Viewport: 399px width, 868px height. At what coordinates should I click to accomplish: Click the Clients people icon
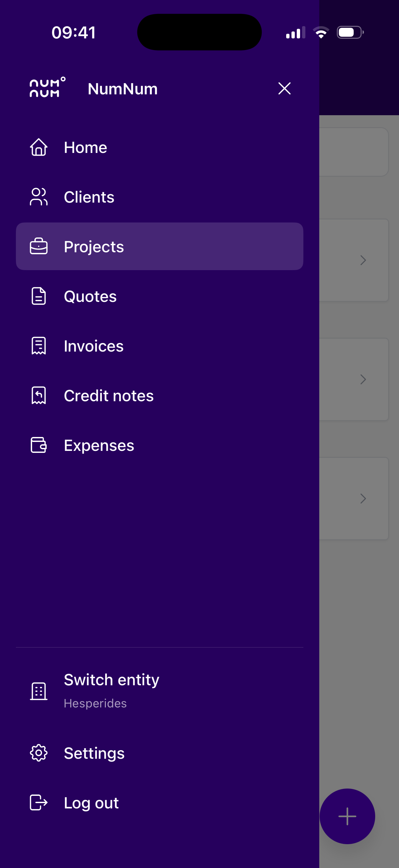39,197
